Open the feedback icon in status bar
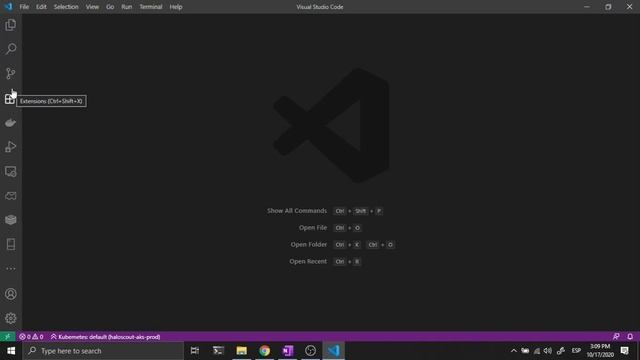 [x=616, y=337]
